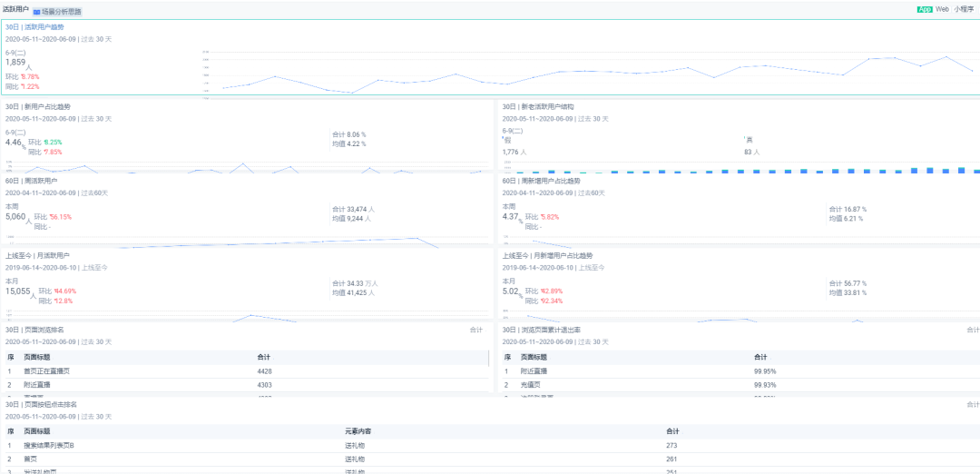This screenshot has height=474, width=980.
Task: Open the 上线至今 | 月新增用户占比趋势 card title
Action: point(547,255)
